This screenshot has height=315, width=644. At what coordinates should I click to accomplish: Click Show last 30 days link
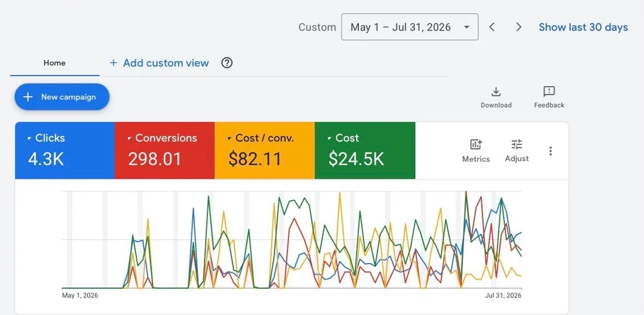pyautogui.click(x=583, y=27)
